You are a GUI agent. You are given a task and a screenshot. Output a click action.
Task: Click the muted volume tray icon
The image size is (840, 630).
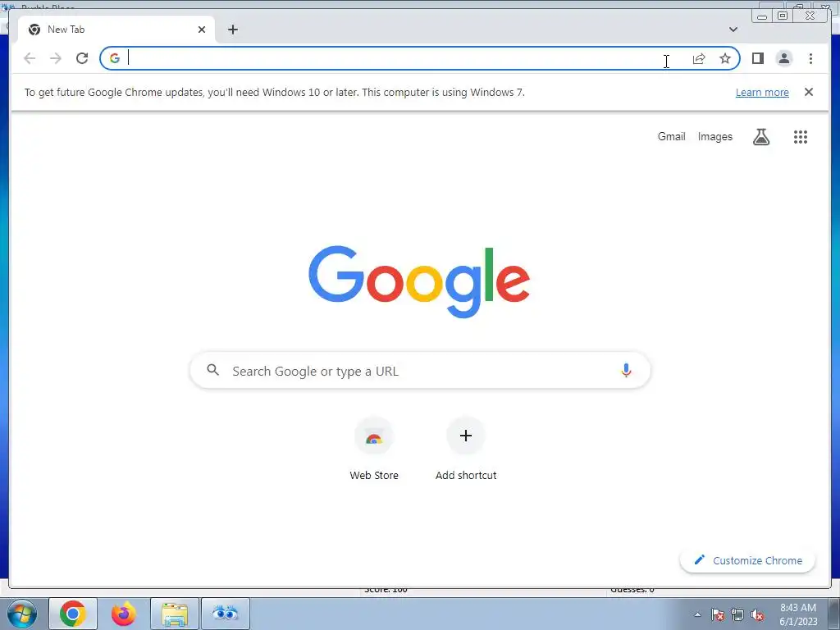point(757,614)
